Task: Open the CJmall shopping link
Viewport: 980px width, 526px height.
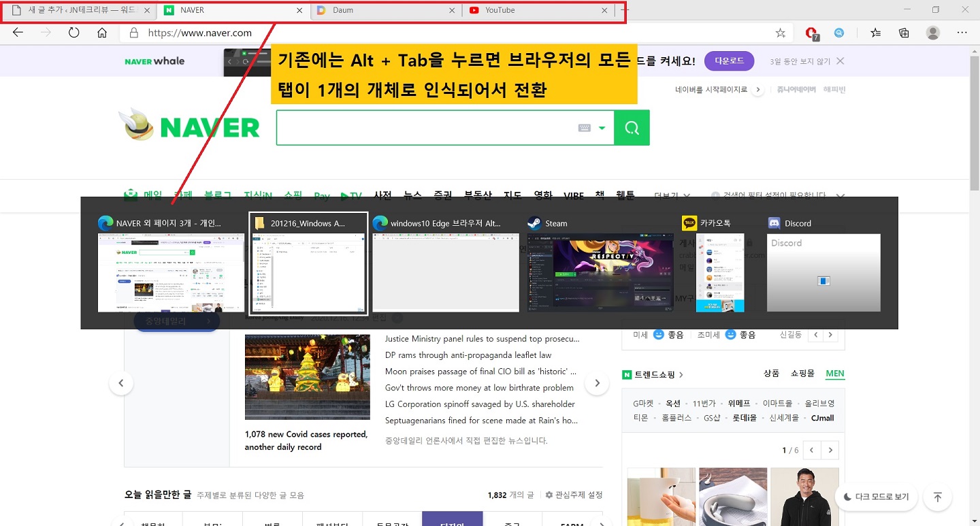Action: tap(822, 418)
